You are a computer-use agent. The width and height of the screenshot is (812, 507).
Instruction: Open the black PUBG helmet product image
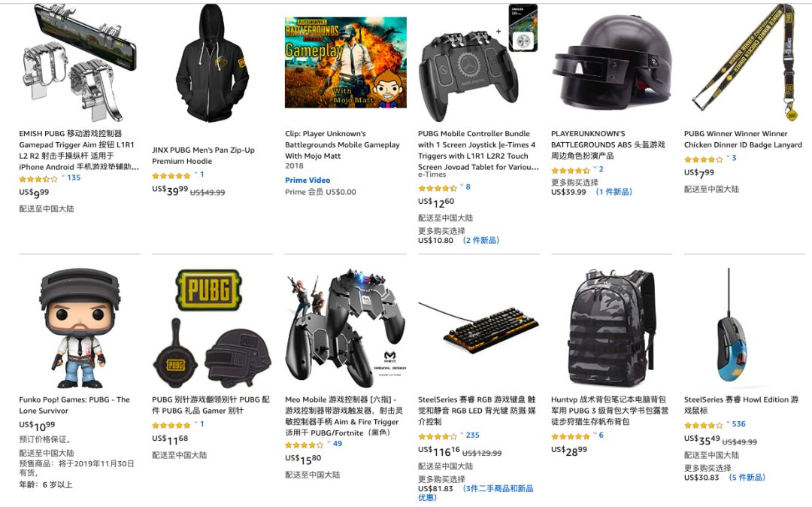pyautogui.click(x=611, y=62)
